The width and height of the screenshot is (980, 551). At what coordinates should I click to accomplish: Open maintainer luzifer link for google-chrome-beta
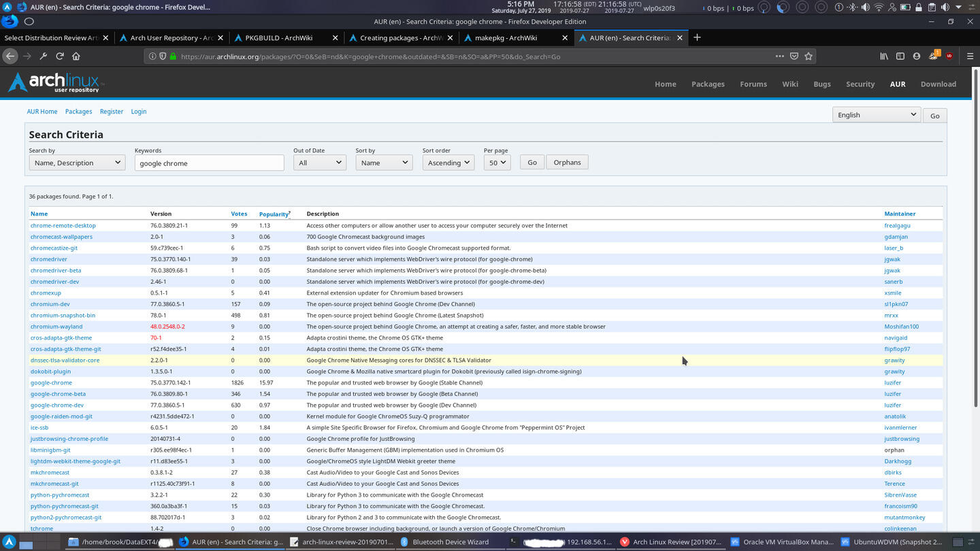[892, 394]
